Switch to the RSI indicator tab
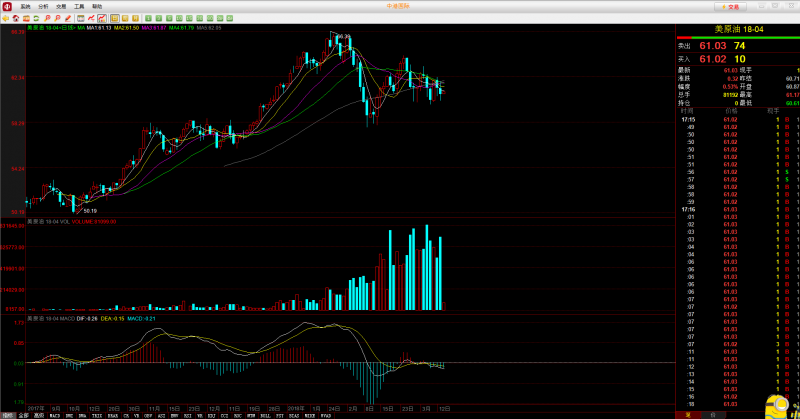The width and height of the screenshot is (800, 419). click(187, 415)
